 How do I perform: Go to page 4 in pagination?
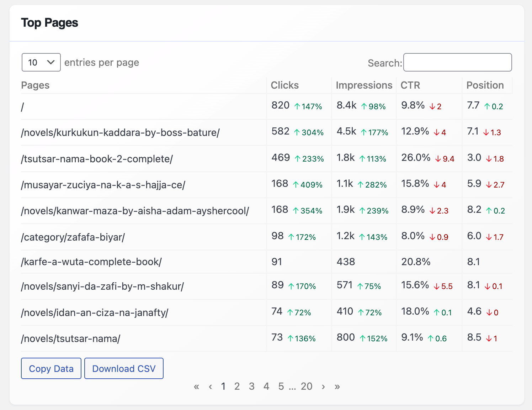(266, 387)
